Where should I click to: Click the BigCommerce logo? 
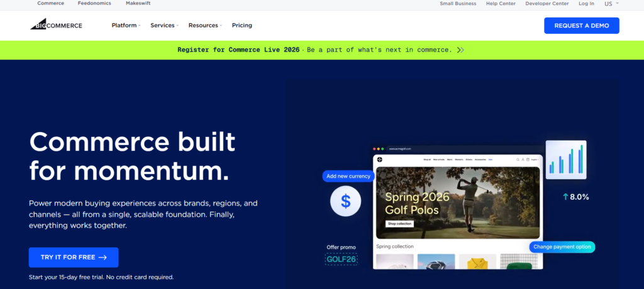[x=56, y=25]
